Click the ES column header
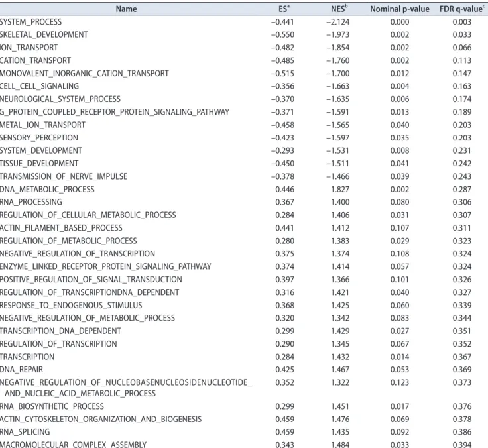 pyautogui.click(x=284, y=9)
